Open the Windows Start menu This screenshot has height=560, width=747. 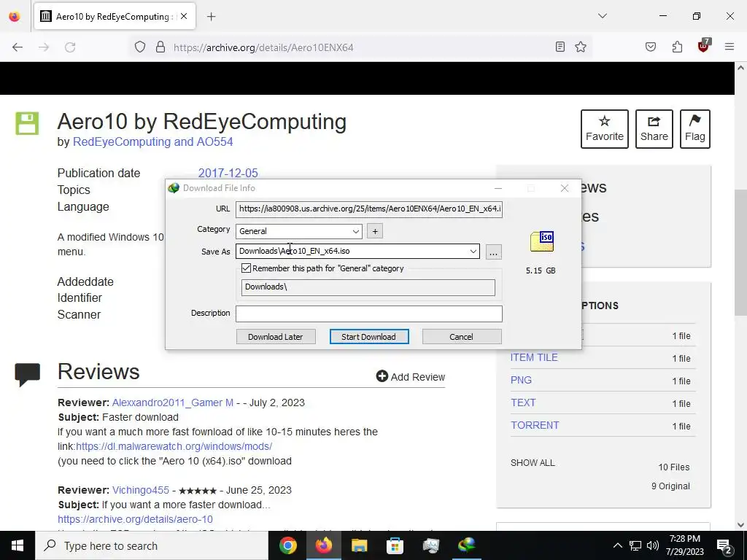click(18, 545)
